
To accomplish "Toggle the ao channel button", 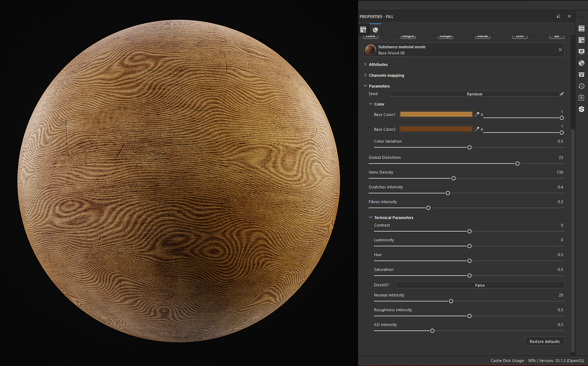I will click(x=557, y=36).
